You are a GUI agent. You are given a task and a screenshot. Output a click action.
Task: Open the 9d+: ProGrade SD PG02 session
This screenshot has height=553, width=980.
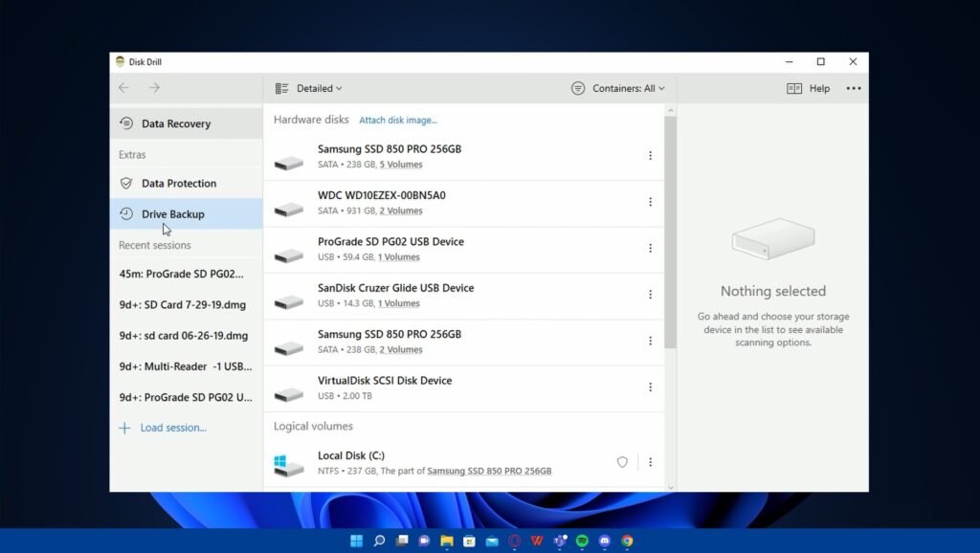187,397
